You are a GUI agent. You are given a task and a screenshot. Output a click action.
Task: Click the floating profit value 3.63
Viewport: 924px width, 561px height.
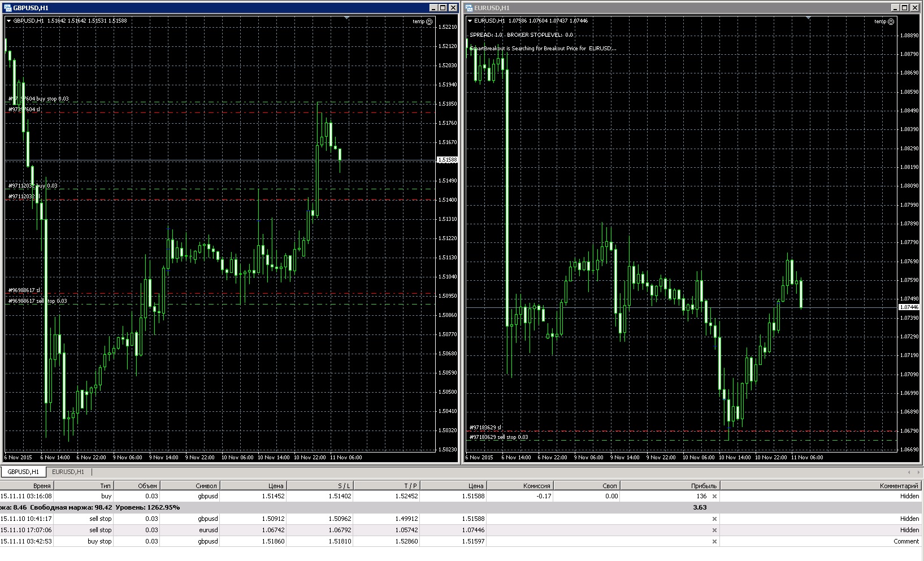click(700, 507)
